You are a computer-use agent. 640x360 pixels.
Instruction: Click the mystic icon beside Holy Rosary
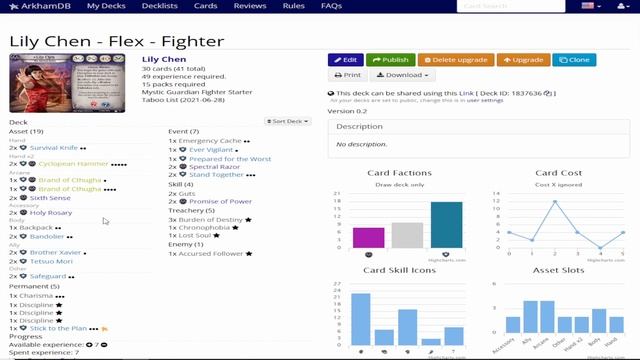tap(23, 213)
